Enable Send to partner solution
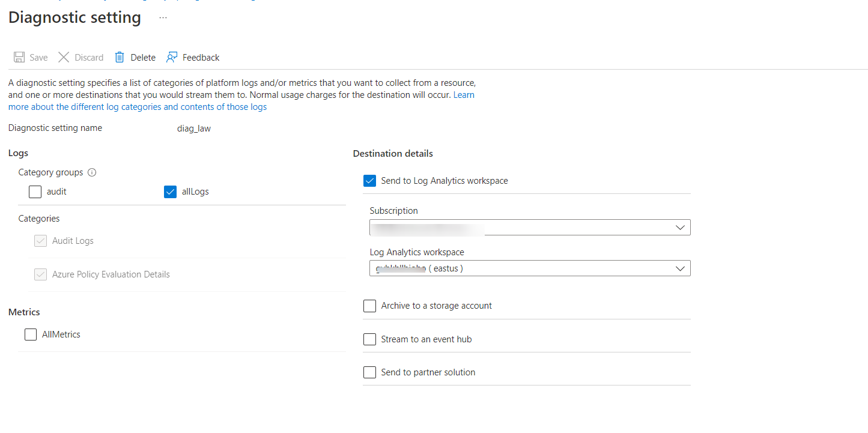Viewport: 868px width, 433px height. [369, 372]
